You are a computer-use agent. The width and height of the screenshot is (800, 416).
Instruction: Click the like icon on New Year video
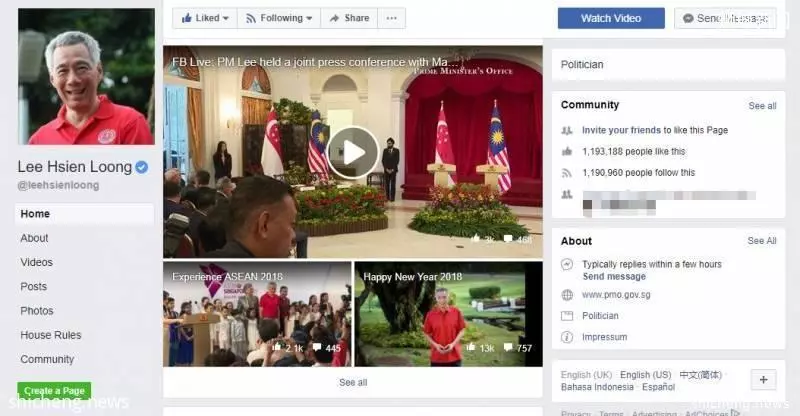click(470, 347)
